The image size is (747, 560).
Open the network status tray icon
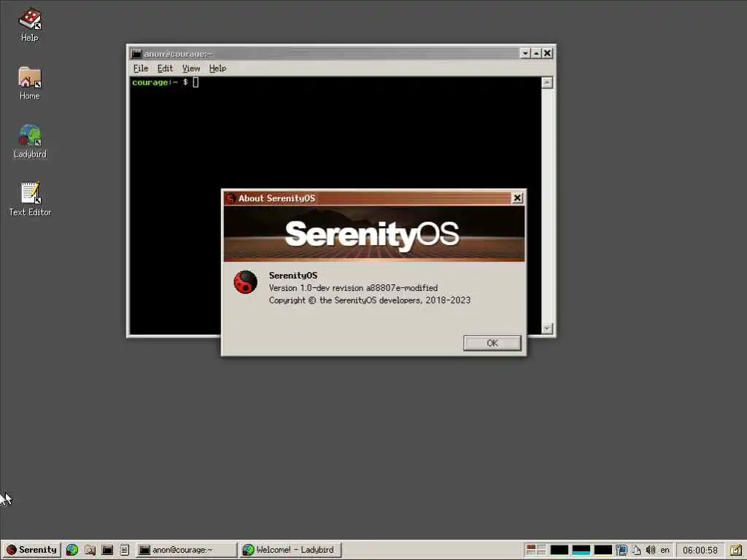click(622, 550)
